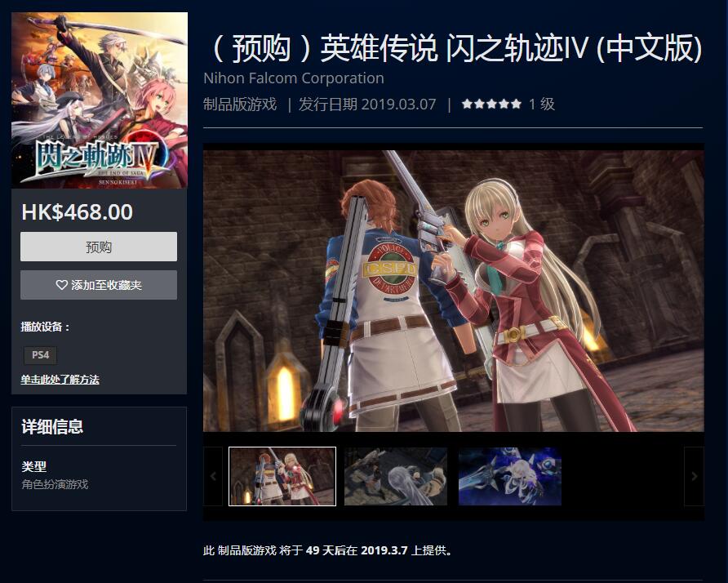Click the 预购 pre-order button
Image resolution: width=728 pixels, height=583 pixels.
(x=99, y=247)
